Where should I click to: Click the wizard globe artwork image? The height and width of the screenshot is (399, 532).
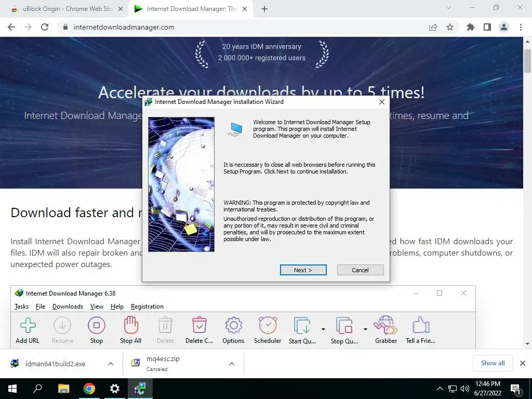point(181,184)
